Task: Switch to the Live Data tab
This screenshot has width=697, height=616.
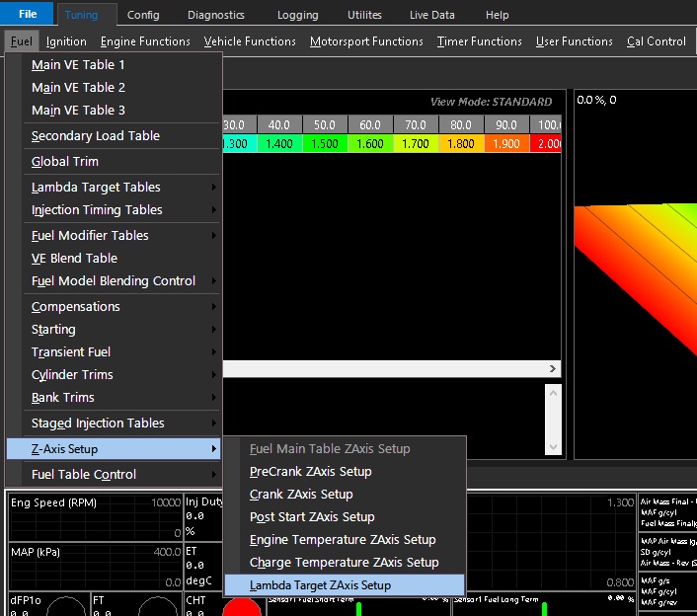Action: click(432, 15)
